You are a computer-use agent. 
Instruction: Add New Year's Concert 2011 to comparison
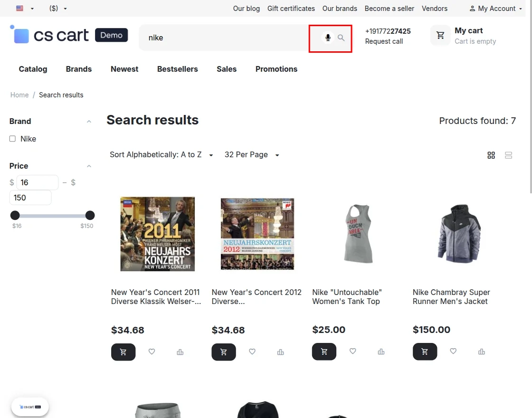pos(180,352)
